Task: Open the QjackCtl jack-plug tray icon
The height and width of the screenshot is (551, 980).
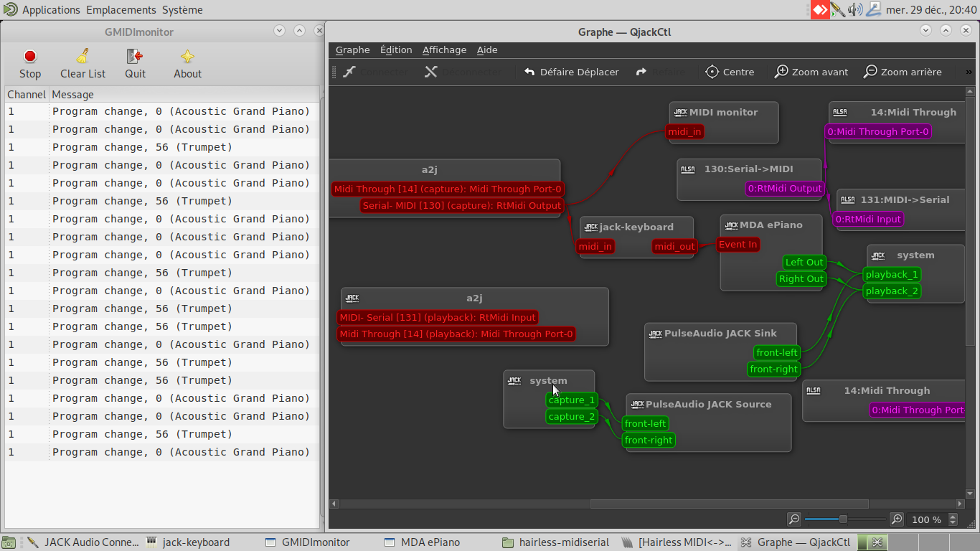Action: [838, 10]
